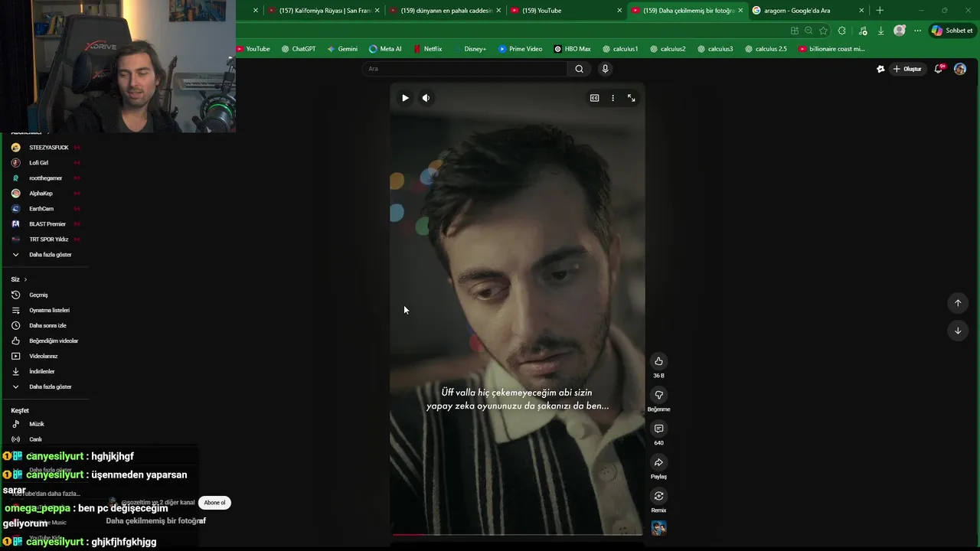The width and height of the screenshot is (980, 551).
Task: Open the Meta AI bookmark
Action: (x=385, y=49)
